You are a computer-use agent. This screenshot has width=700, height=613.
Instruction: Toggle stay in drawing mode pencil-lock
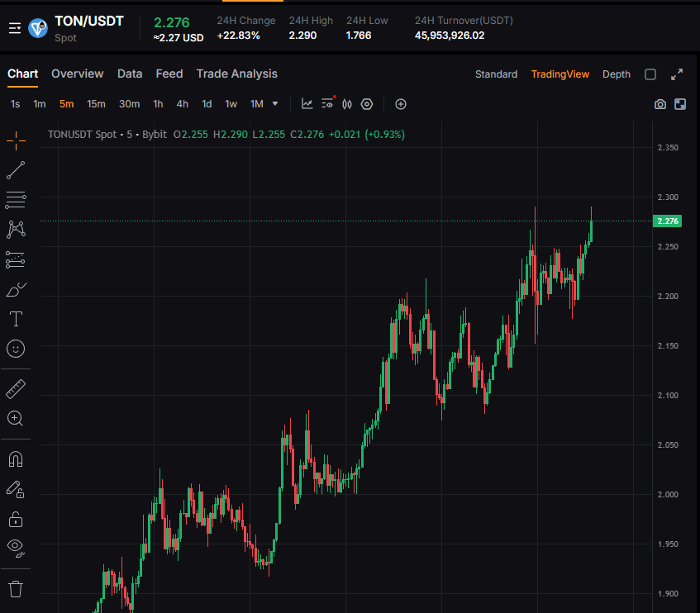pyautogui.click(x=16, y=489)
